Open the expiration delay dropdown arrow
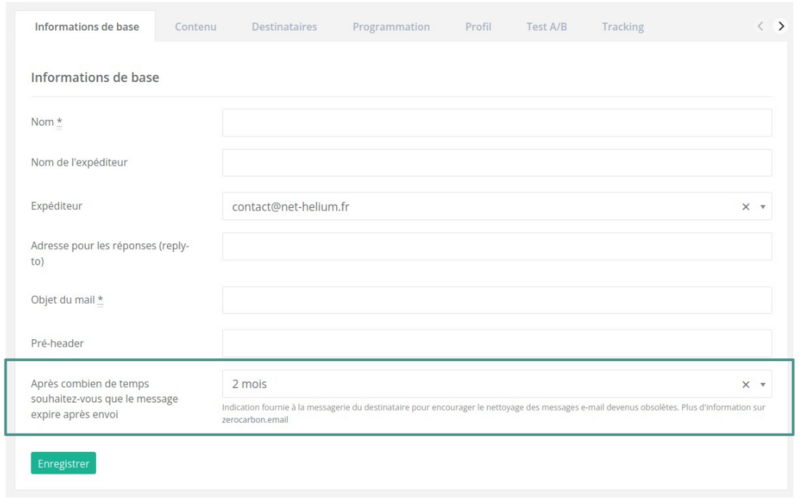Viewport: 800px width, 502px height. click(x=763, y=385)
